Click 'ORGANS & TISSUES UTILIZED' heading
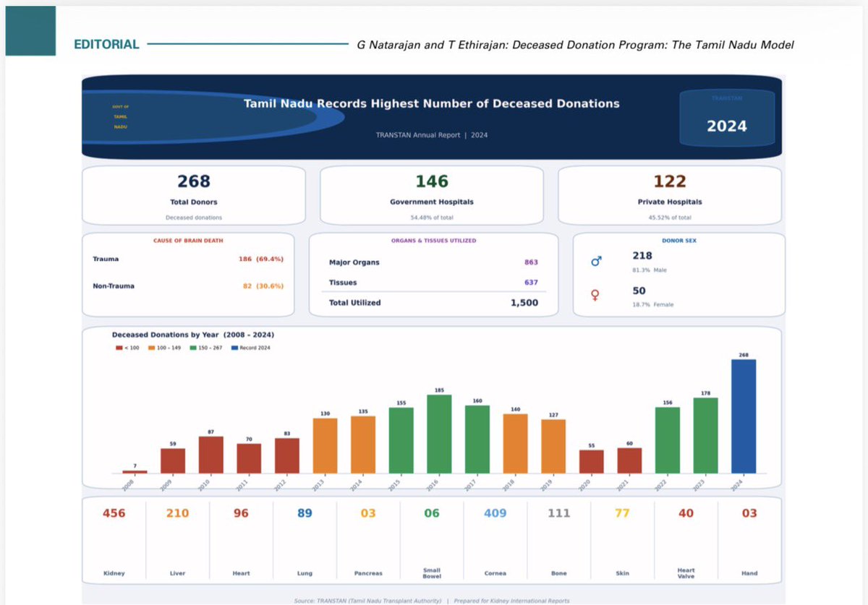 tap(433, 240)
